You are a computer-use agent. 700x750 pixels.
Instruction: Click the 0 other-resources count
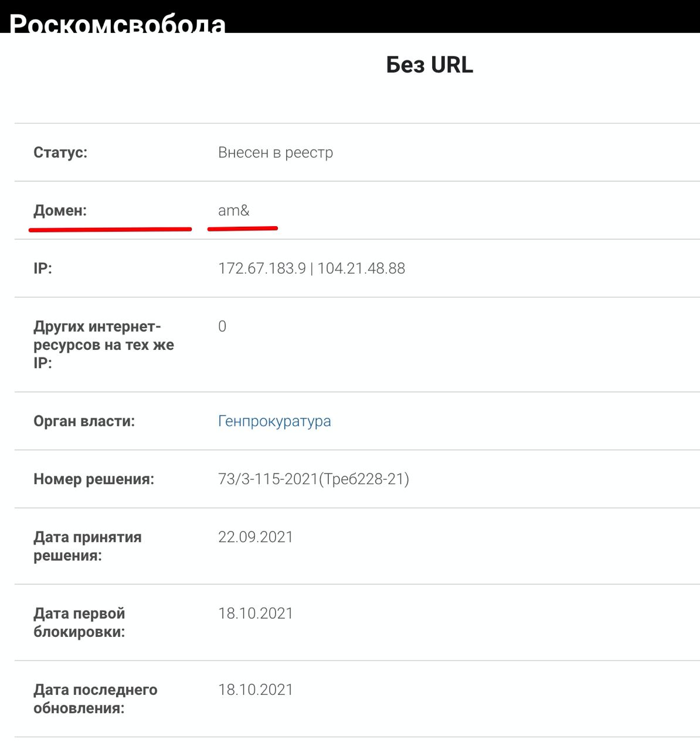[222, 326]
